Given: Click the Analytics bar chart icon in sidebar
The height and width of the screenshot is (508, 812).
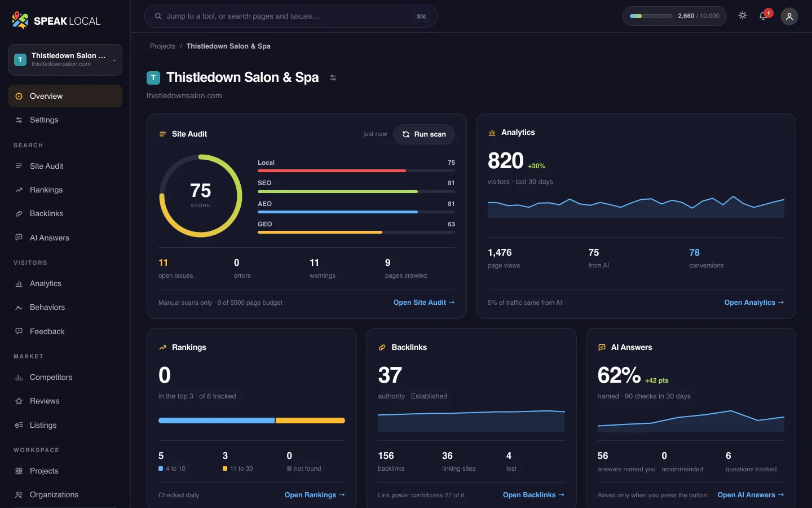Looking at the screenshot, I should (19, 283).
